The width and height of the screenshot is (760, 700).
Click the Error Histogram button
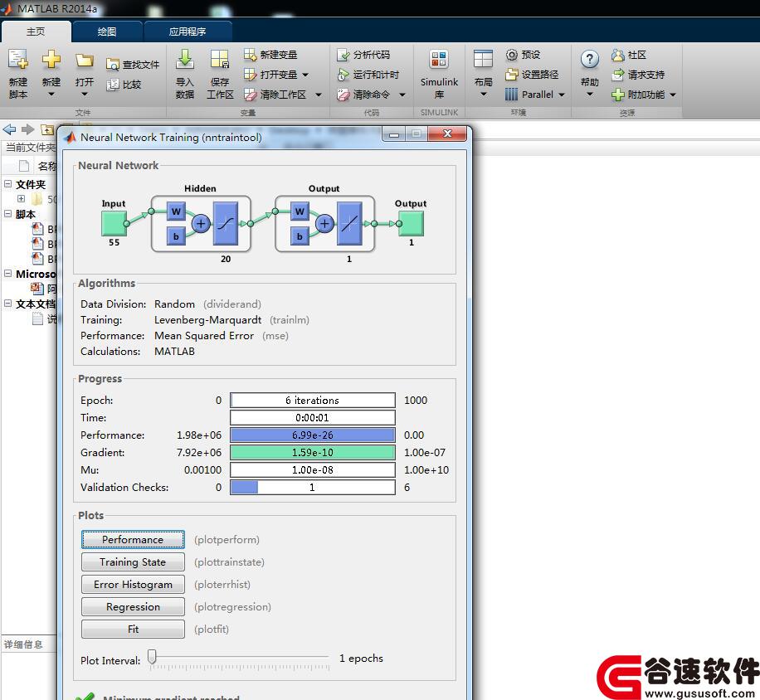(x=133, y=584)
